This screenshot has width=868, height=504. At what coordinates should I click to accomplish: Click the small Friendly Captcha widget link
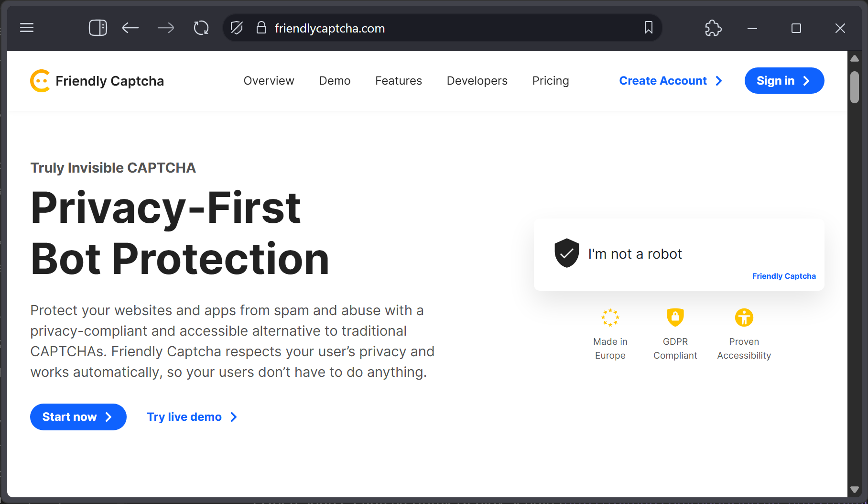784,276
